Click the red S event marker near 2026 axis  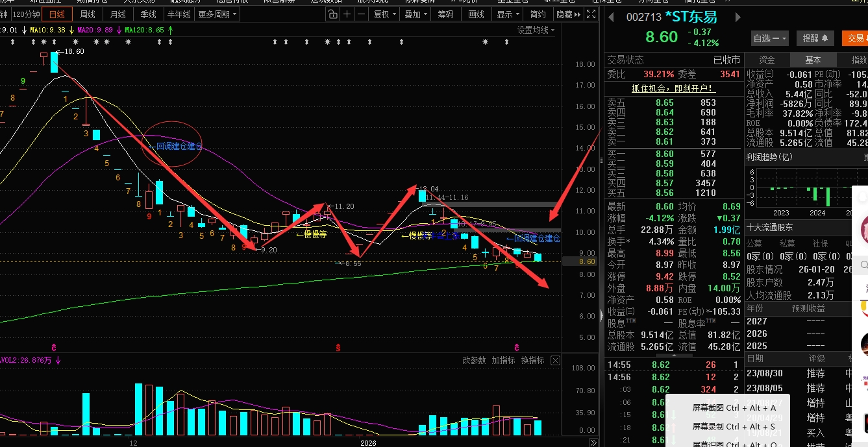click(338, 348)
